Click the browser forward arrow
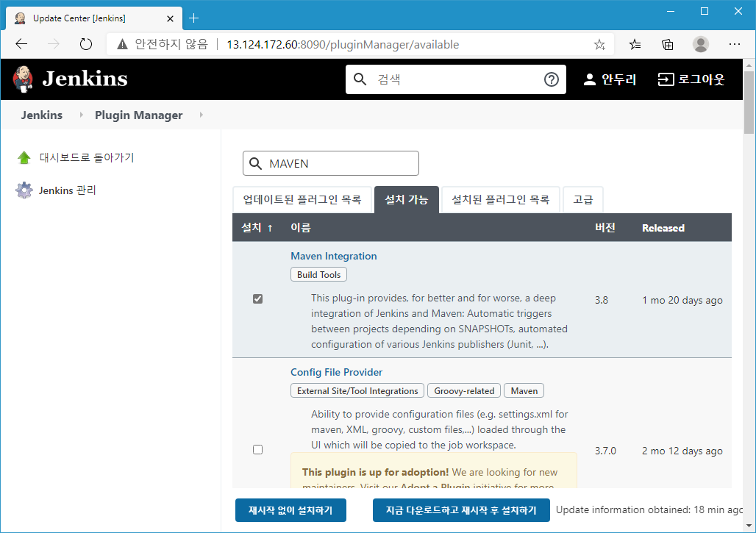The width and height of the screenshot is (756, 533). (x=54, y=44)
